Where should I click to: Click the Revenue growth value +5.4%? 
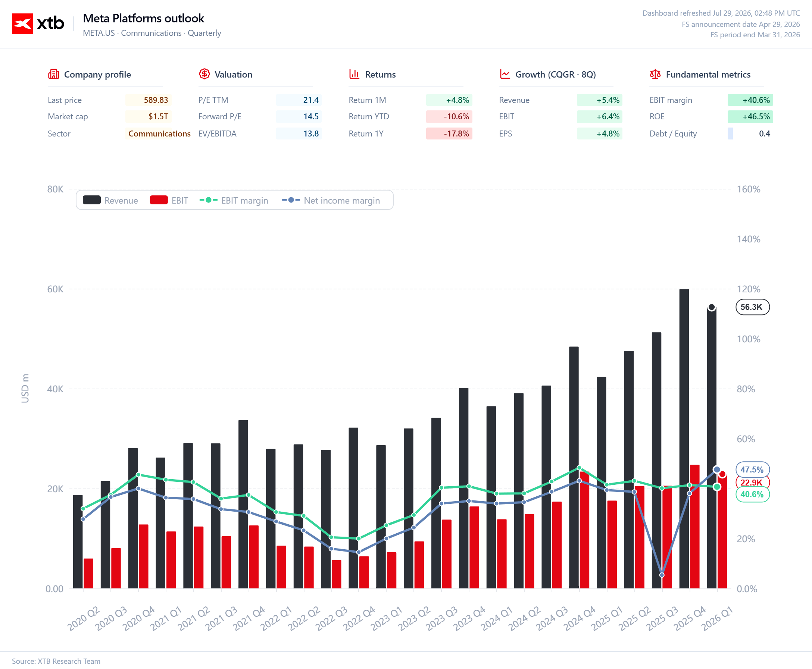point(608,100)
